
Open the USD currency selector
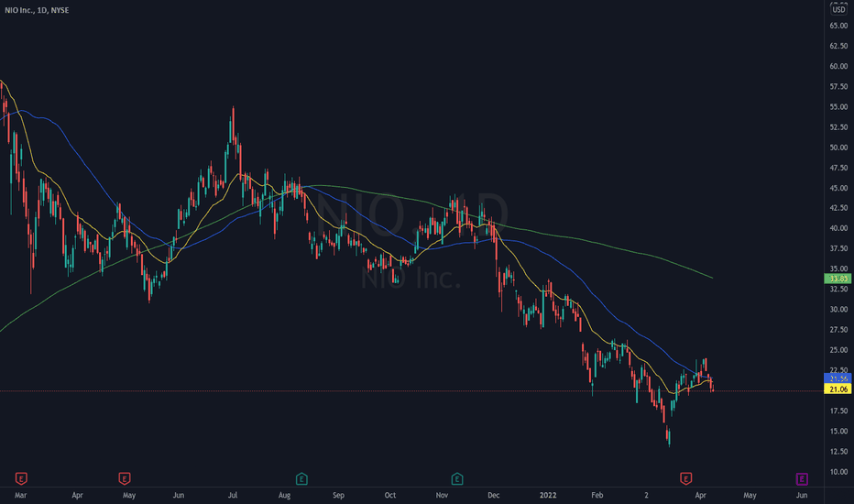tap(838, 10)
